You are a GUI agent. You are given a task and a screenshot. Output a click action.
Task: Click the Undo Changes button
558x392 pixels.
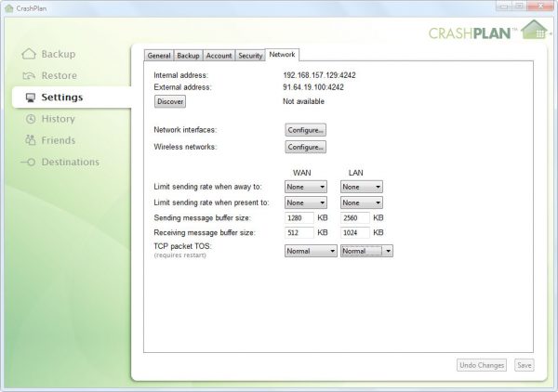click(x=482, y=365)
